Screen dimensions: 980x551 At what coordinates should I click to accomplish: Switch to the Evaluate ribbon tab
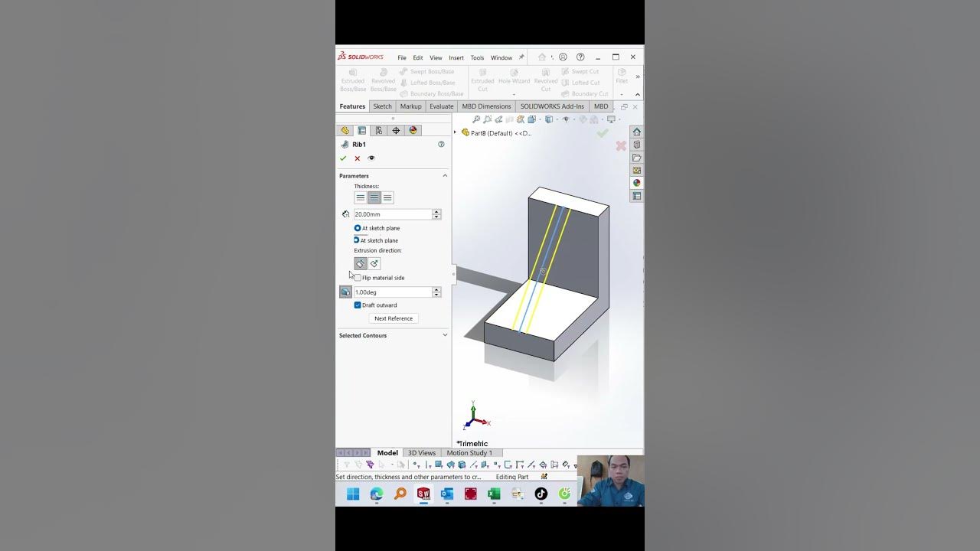(x=442, y=106)
